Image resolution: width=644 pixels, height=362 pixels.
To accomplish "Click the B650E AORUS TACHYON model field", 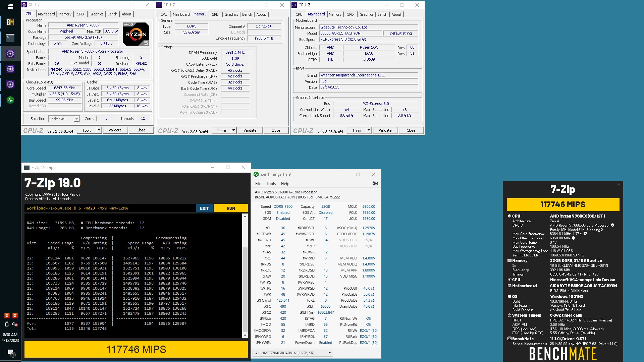I will [x=351, y=33].
